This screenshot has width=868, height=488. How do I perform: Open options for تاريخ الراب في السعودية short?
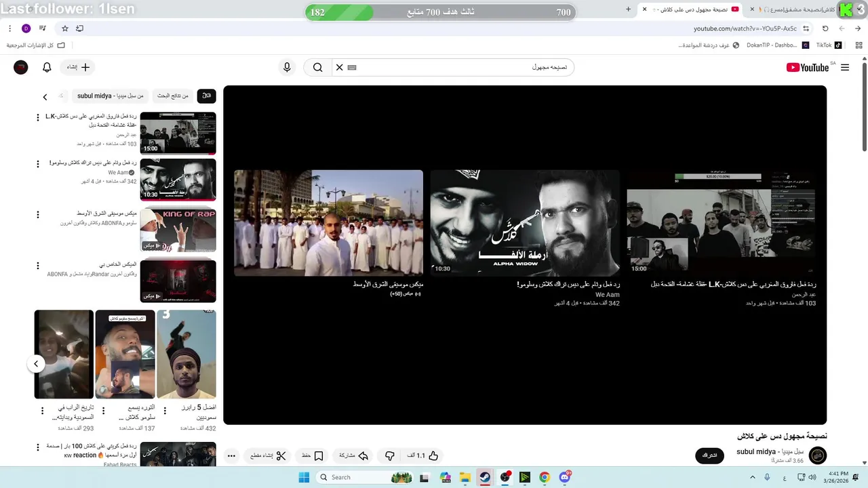pyautogui.click(x=42, y=411)
